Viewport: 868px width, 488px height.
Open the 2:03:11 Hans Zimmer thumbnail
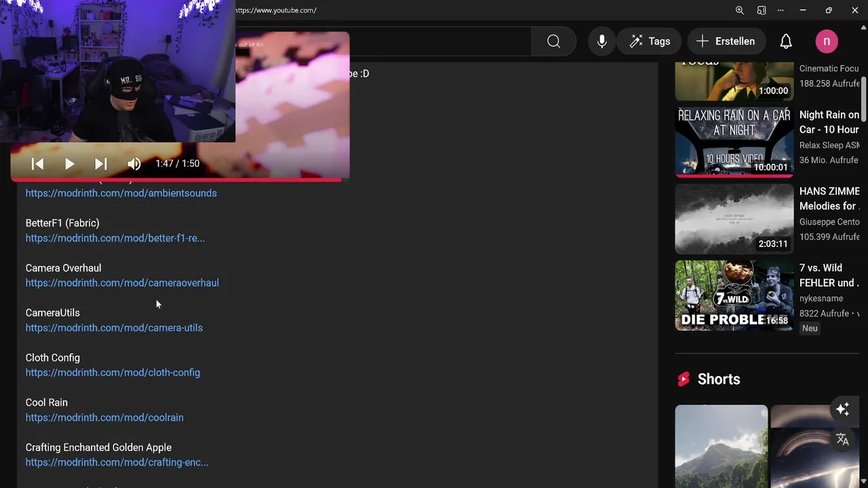(x=734, y=218)
